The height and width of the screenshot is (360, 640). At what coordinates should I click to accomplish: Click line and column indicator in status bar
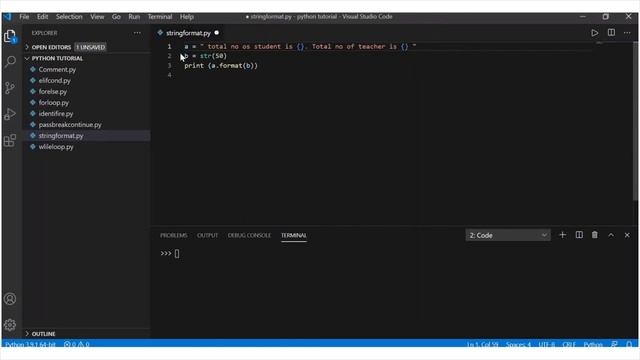[482, 344]
